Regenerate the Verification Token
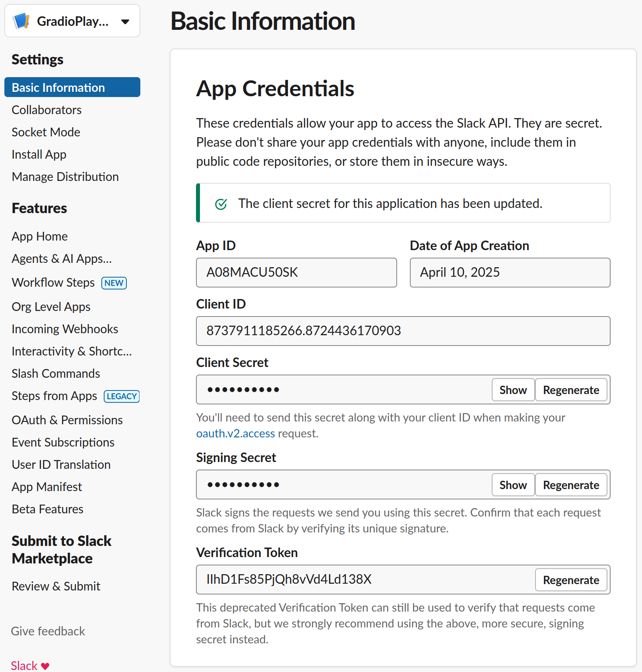642x672 pixels. pos(571,580)
